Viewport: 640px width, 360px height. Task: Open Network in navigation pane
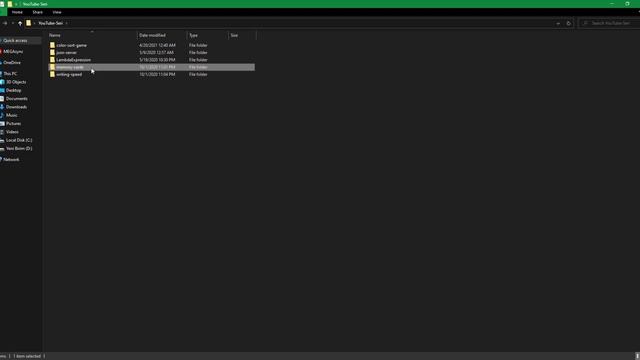[x=11, y=160]
